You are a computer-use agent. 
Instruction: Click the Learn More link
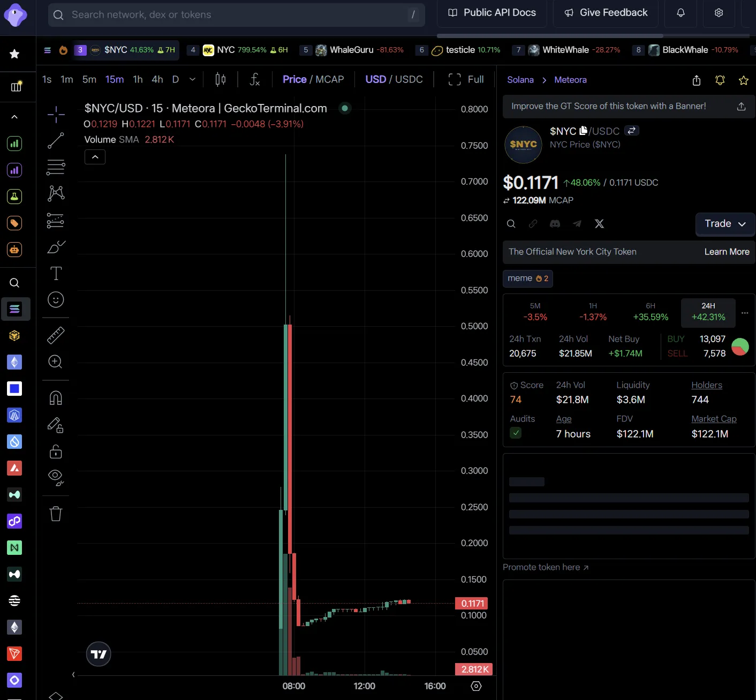[x=727, y=252]
